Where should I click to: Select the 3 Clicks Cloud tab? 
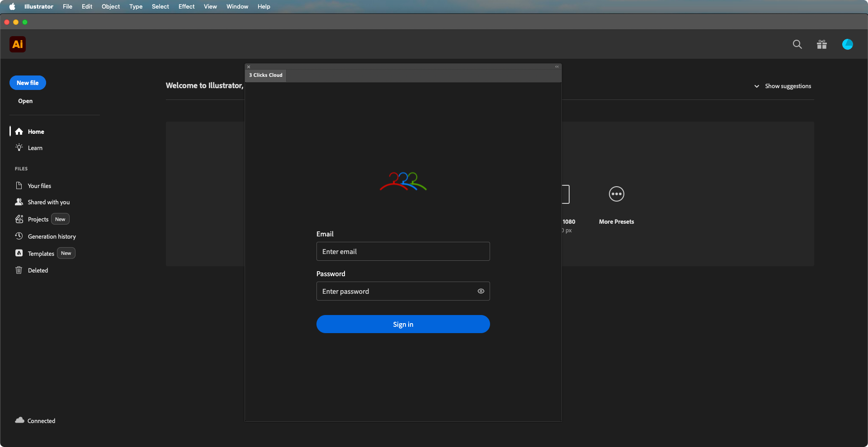click(266, 75)
